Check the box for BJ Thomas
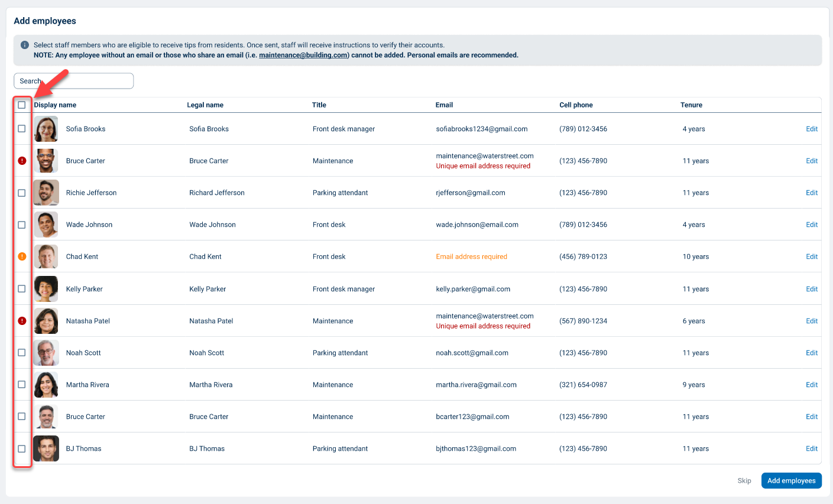Viewport: 833px width, 504px height. (x=22, y=448)
